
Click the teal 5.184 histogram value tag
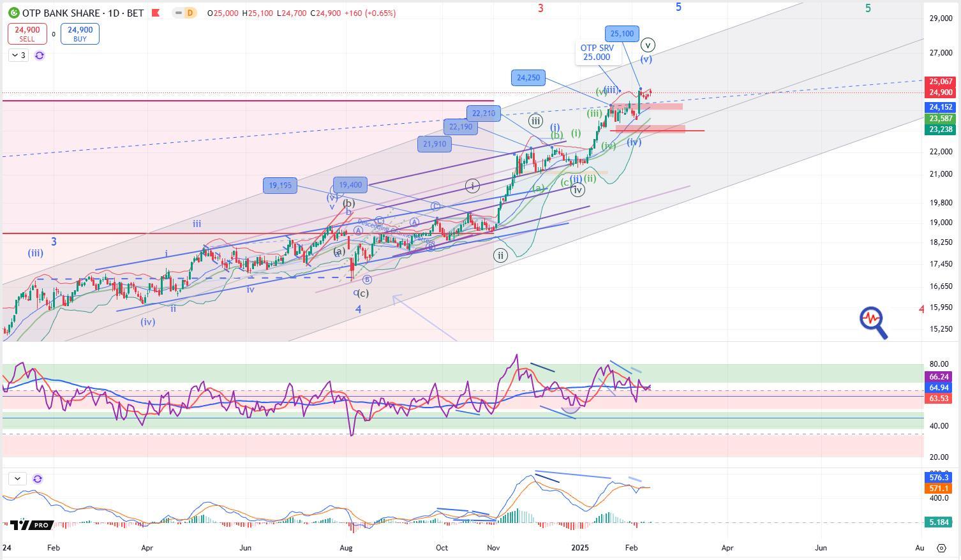(939, 522)
